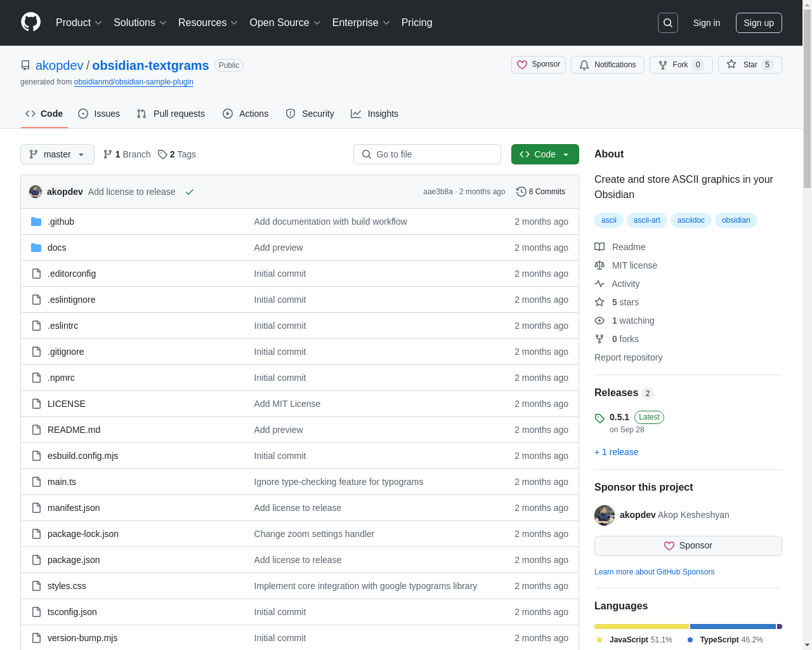Screen dimensions: 812x650
Task: Click Report repository link
Action: (x=628, y=357)
